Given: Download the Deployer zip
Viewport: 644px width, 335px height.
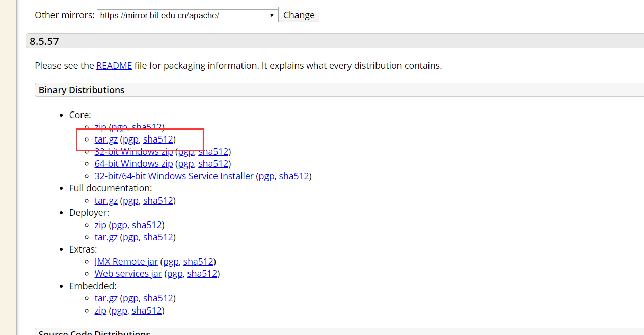Looking at the screenshot, I should (100, 225).
